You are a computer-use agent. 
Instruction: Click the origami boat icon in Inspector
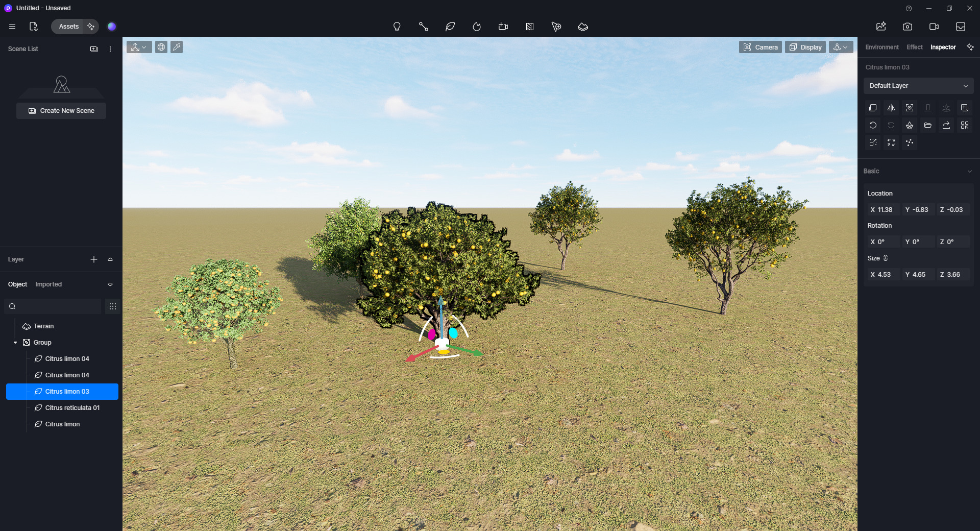tap(910, 125)
